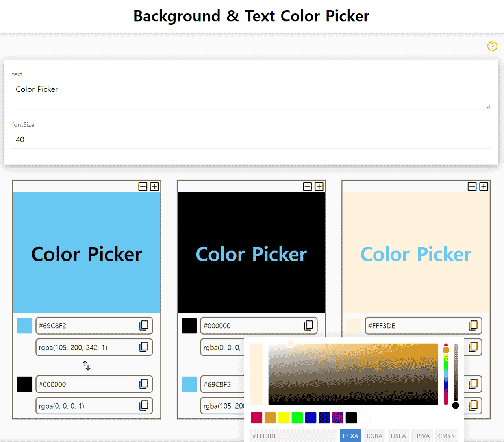Image resolution: width=504 pixels, height=442 pixels.
Task: Switch the picker to RGBA mode
Action: click(x=374, y=436)
